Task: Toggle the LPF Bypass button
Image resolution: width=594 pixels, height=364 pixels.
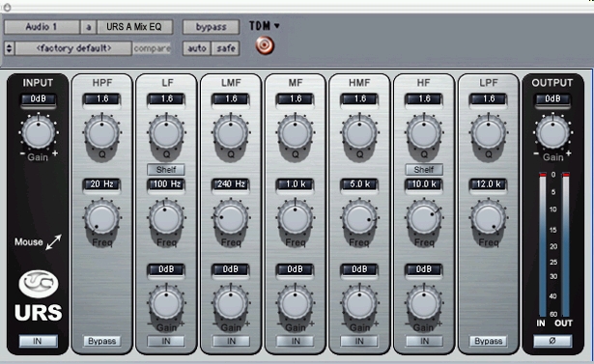Action: point(489,341)
